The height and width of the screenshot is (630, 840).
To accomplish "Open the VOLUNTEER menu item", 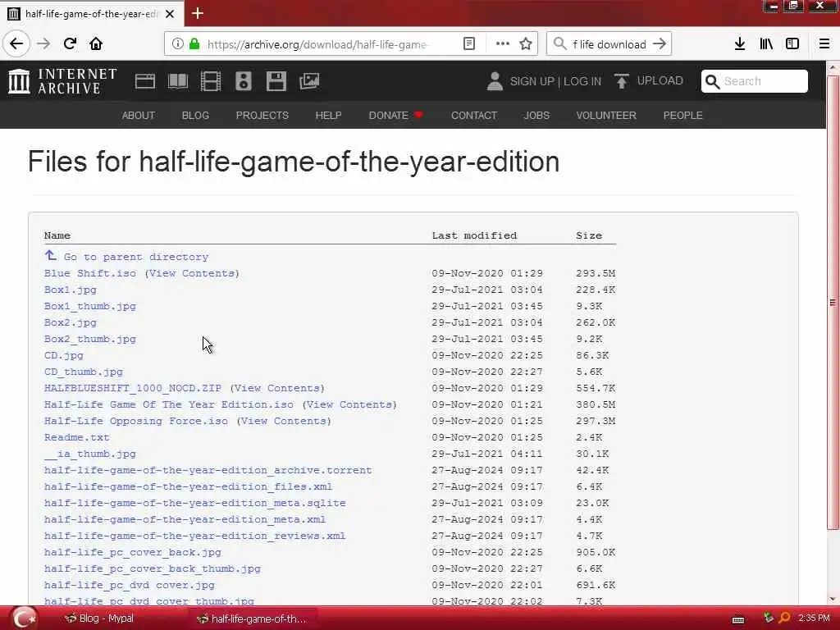I will click(x=606, y=115).
